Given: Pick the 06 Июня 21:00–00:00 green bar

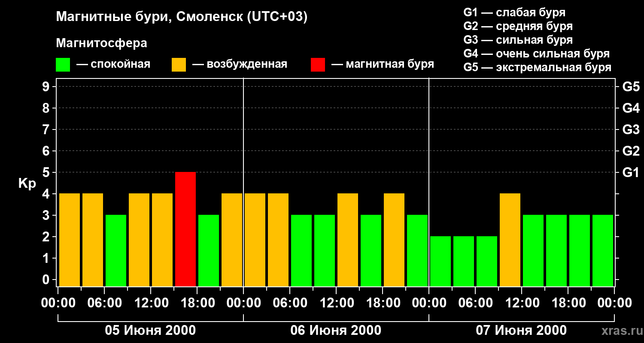Looking at the screenshot, I should [x=417, y=250].
